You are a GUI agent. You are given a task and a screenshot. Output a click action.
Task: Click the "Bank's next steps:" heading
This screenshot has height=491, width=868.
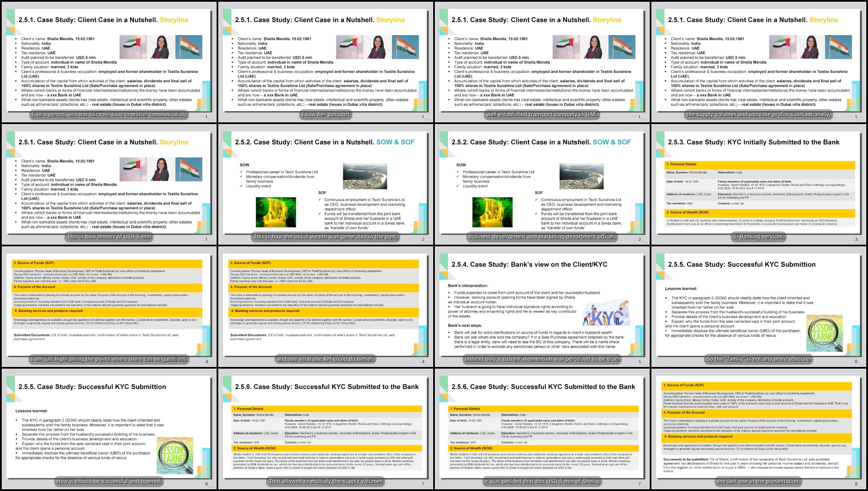click(465, 325)
